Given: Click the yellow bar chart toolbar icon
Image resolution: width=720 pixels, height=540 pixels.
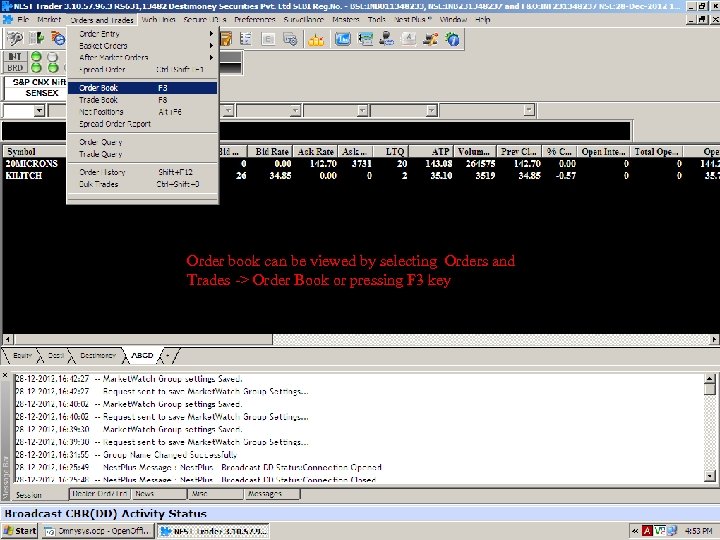Looking at the screenshot, I should coord(316,40).
